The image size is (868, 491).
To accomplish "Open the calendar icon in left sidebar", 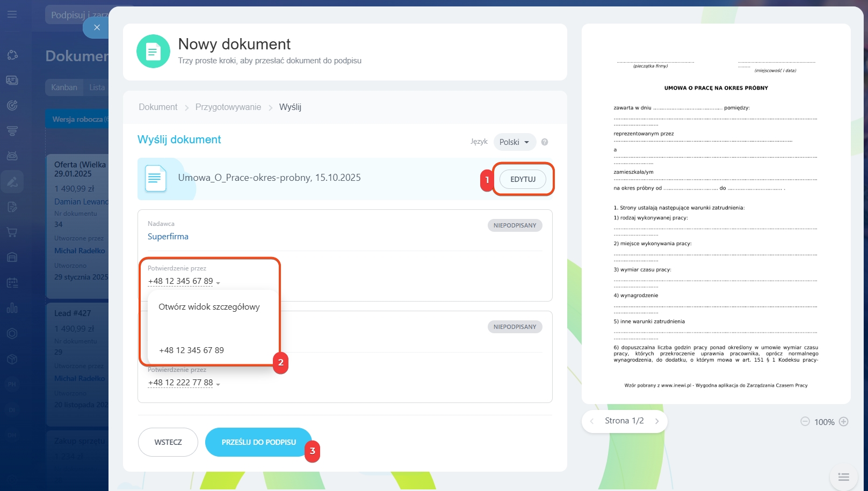I will point(12,282).
